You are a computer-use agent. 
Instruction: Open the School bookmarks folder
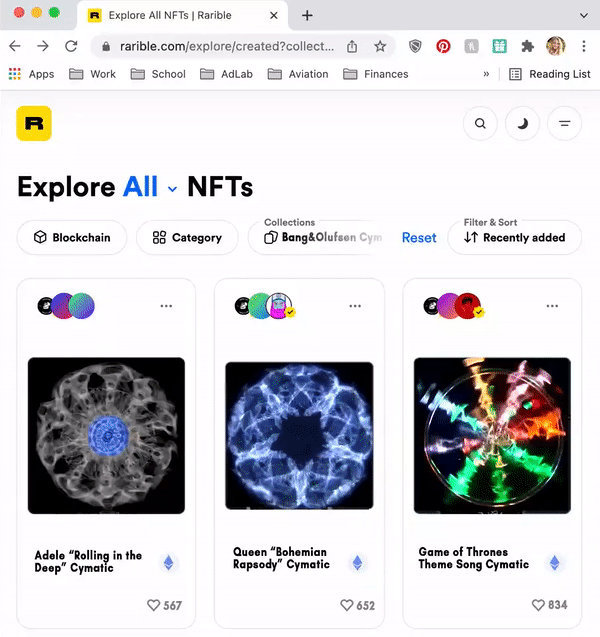click(158, 74)
